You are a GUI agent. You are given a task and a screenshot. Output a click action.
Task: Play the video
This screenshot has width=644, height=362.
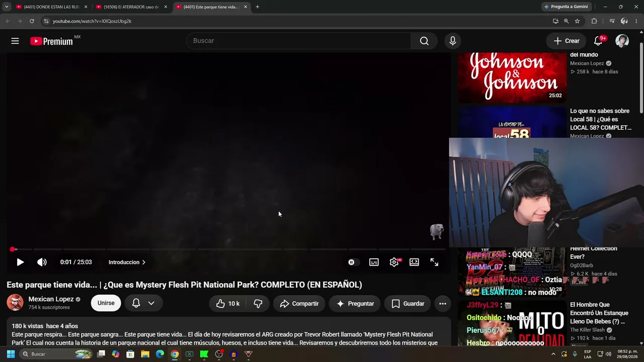click(20, 262)
